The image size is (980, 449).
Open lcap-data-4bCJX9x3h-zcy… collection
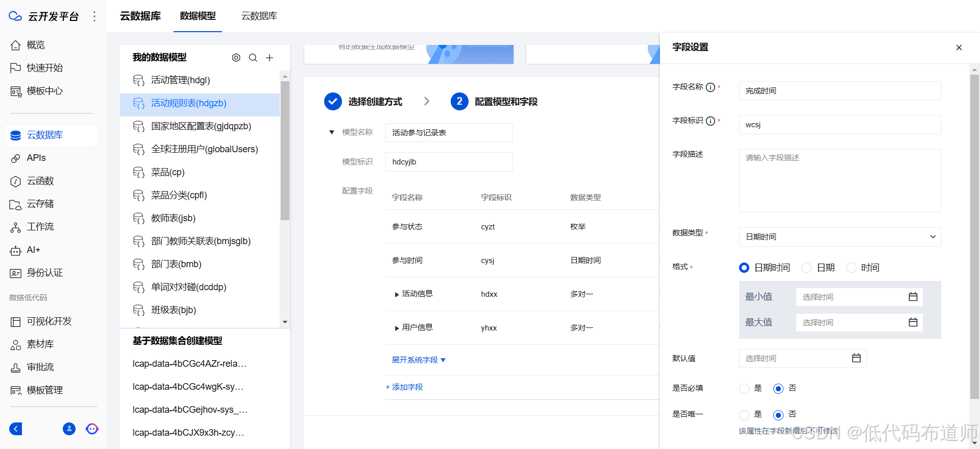(188, 433)
